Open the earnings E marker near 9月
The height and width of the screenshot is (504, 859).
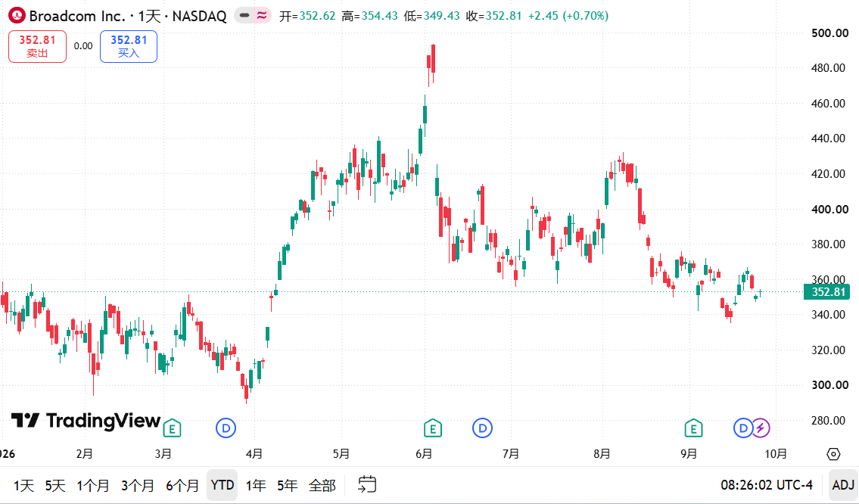(x=693, y=428)
